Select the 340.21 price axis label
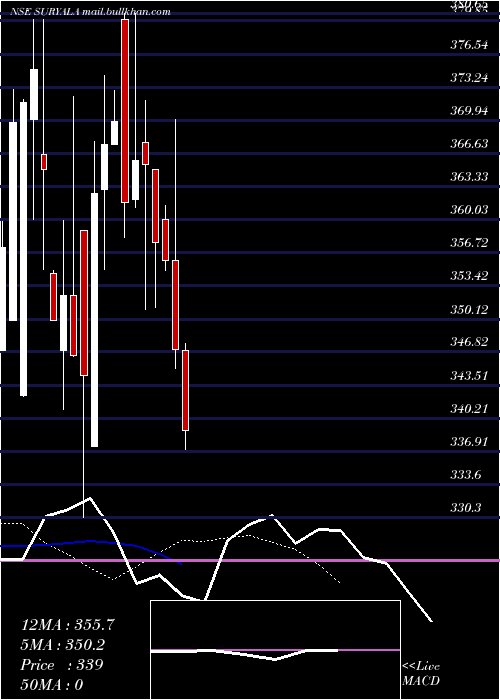This screenshot has width=500, height=700. pyautogui.click(x=469, y=409)
